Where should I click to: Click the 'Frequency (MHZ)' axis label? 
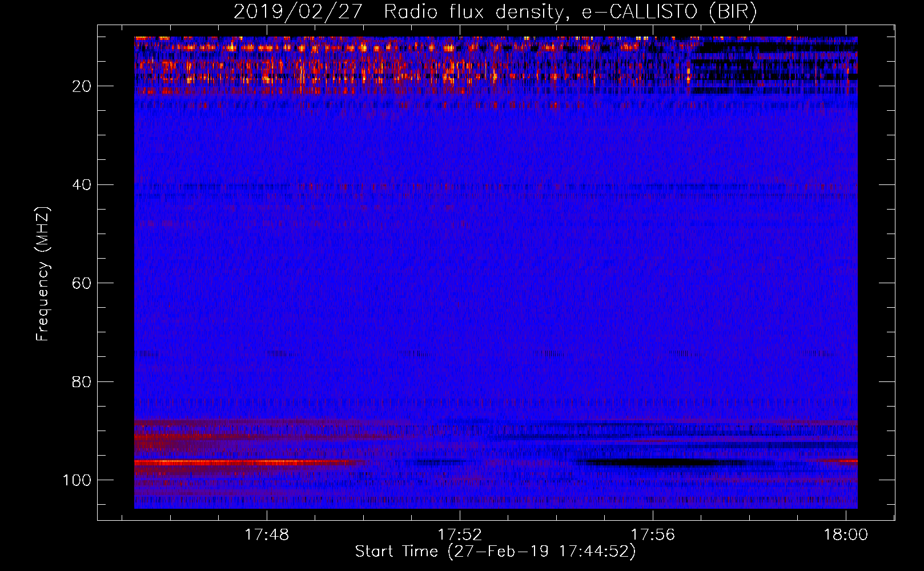point(43,274)
